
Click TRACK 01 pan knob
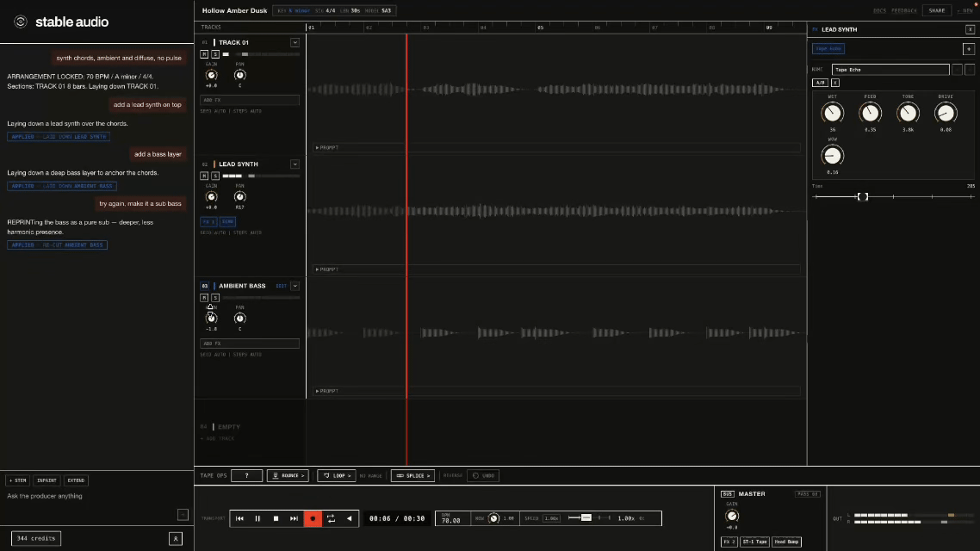[x=239, y=75]
